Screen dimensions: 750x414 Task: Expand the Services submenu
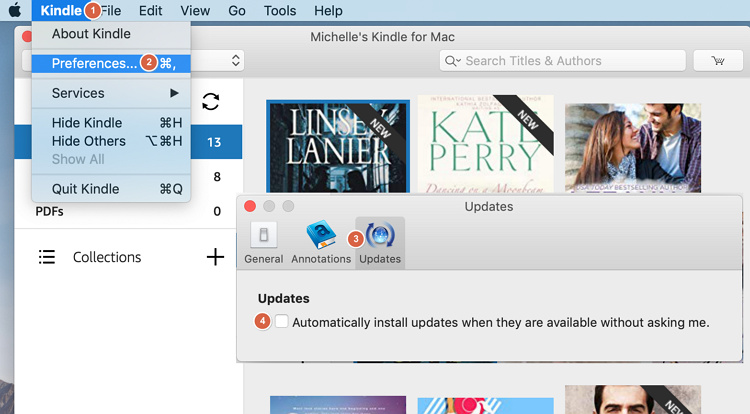110,93
